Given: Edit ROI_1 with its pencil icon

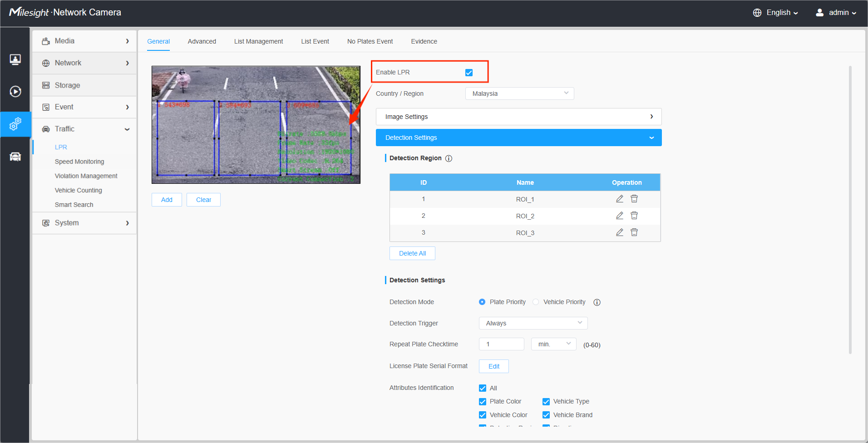Looking at the screenshot, I should tap(620, 199).
